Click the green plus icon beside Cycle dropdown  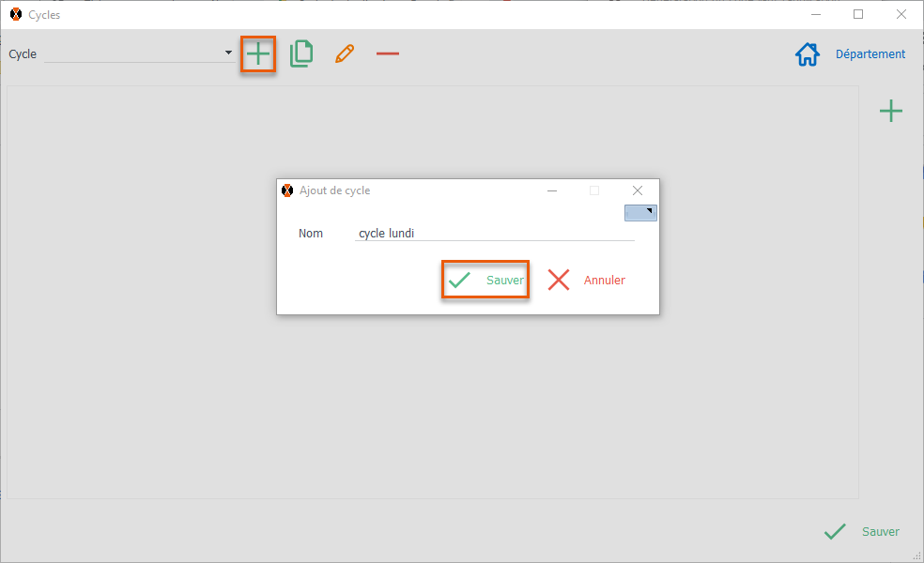258,54
